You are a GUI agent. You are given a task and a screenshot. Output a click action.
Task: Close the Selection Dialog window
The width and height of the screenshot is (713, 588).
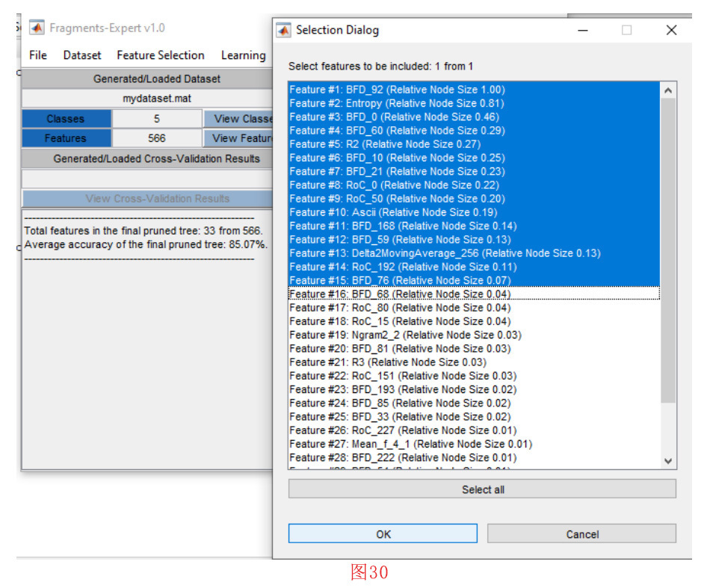click(x=671, y=31)
